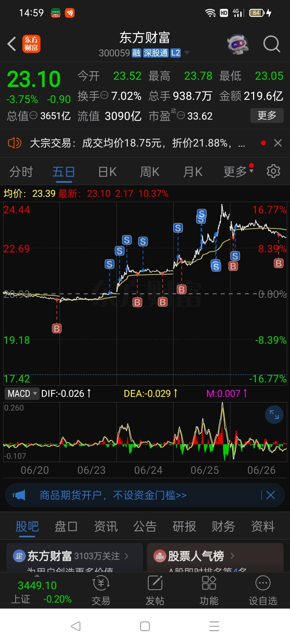Tap the L2 level badge
This screenshot has height=644, width=290.
tap(176, 53)
